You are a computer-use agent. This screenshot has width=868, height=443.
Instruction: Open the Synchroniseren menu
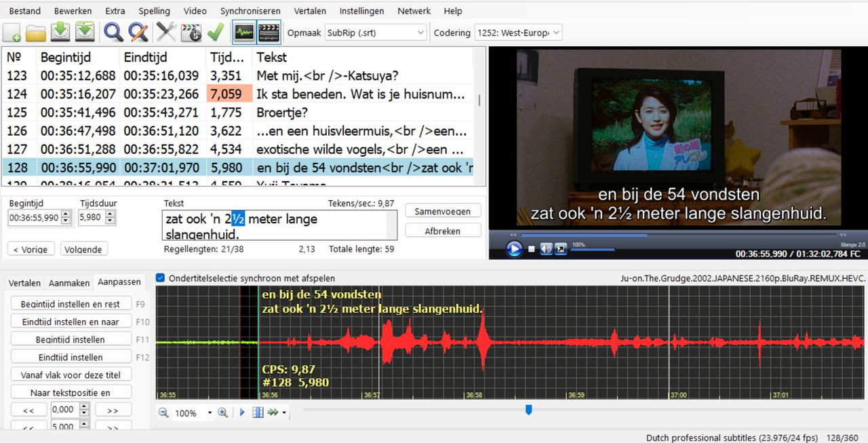pyautogui.click(x=251, y=11)
